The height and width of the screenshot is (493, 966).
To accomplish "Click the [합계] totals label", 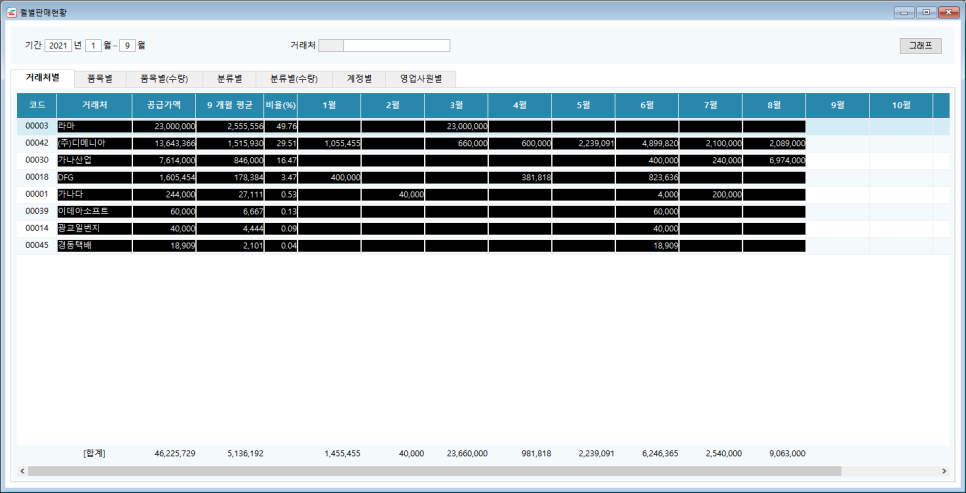I will 94,453.
